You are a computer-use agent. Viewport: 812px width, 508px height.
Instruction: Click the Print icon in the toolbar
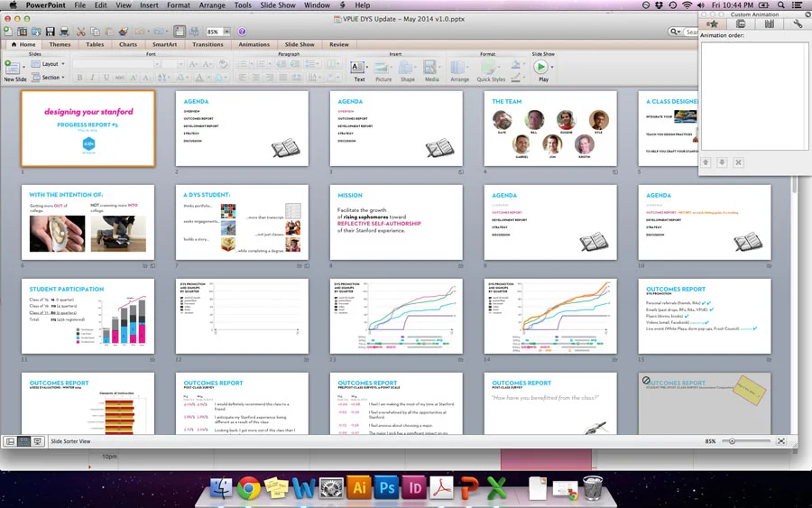click(64, 32)
